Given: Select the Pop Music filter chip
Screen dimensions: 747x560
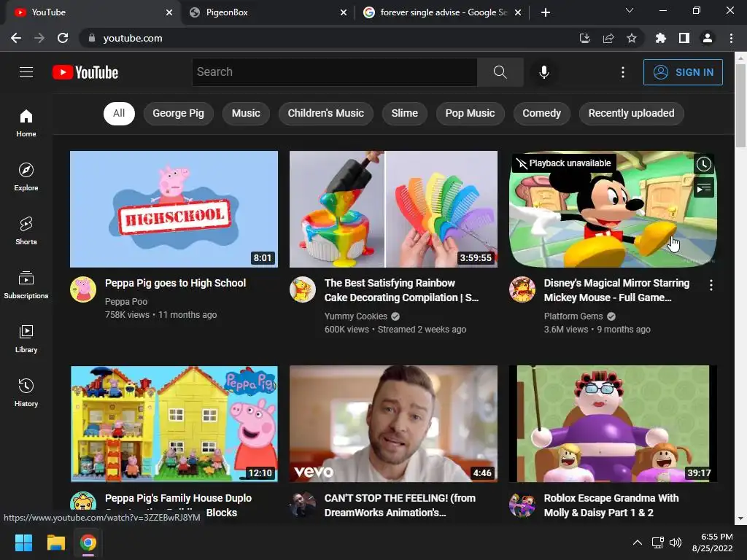Looking at the screenshot, I should pyautogui.click(x=471, y=113).
